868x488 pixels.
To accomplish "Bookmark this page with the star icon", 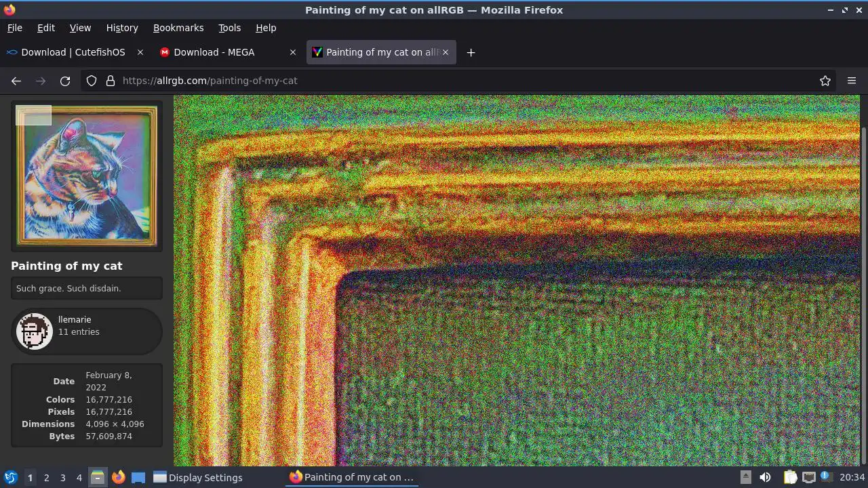I will pyautogui.click(x=825, y=81).
